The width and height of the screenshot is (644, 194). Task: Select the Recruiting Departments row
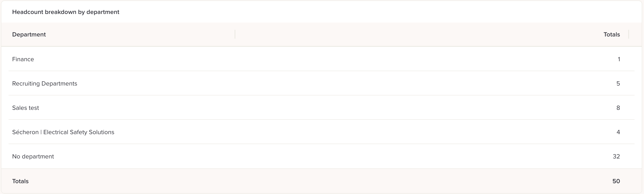coord(322,83)
